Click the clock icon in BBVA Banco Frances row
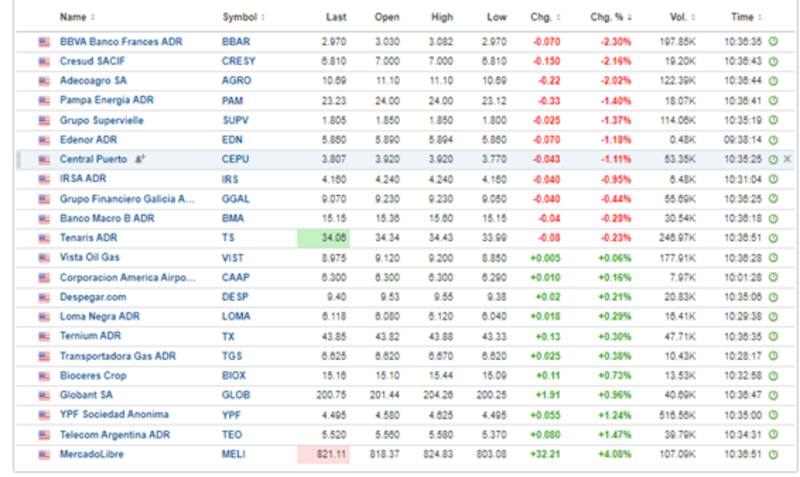Image resolution: width=800 pixels, height=477 pixels. tap(773, 42)
